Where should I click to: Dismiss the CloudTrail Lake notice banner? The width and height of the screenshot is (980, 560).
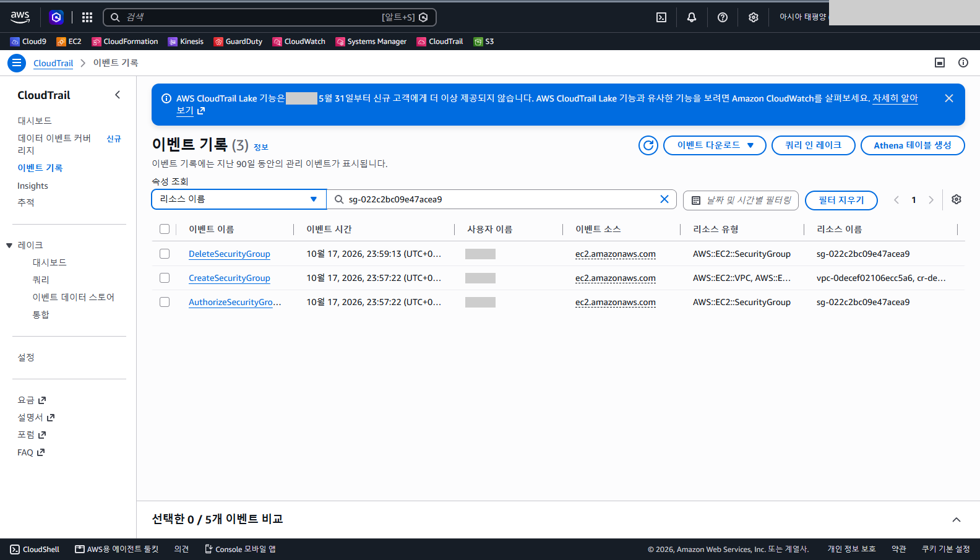[949, 98]
